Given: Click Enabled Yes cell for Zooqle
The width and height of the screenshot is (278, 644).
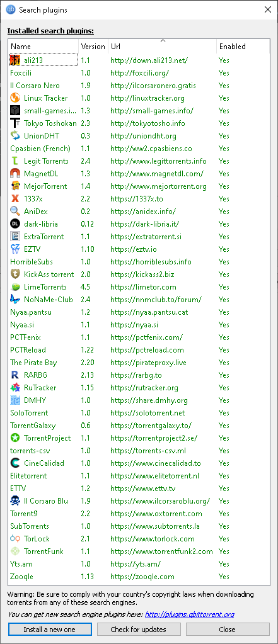Looking at the screenshot, I should [x=224, y=577].
